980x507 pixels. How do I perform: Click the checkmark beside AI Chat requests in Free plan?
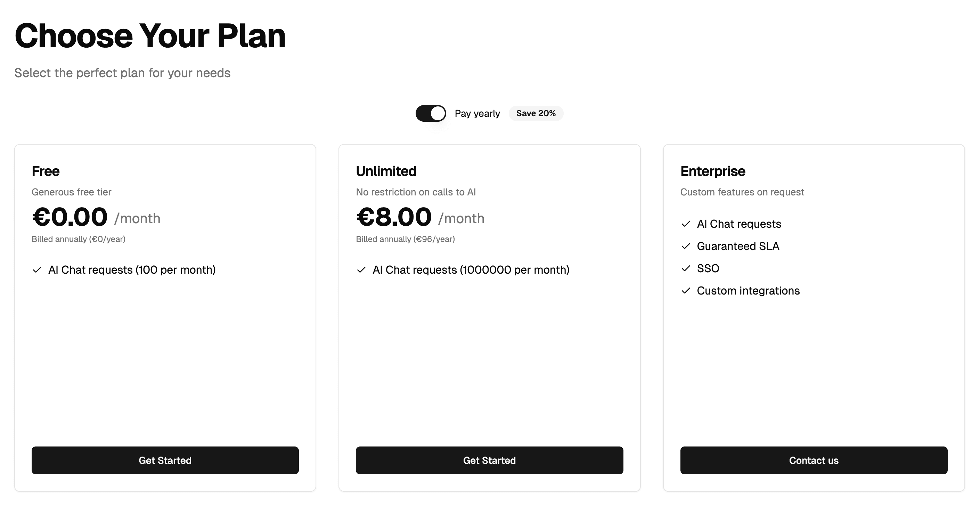click(36, 270)
